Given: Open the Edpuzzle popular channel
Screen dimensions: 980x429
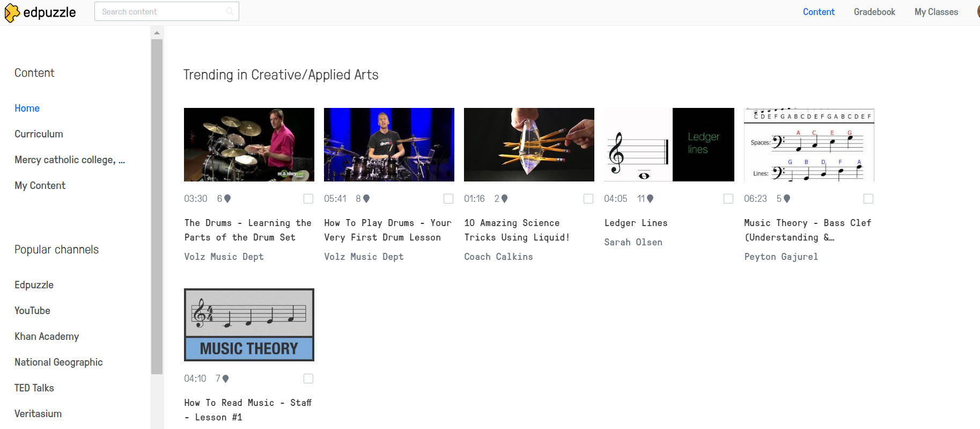Looking at the screenshot, I should tap(34, 285).
